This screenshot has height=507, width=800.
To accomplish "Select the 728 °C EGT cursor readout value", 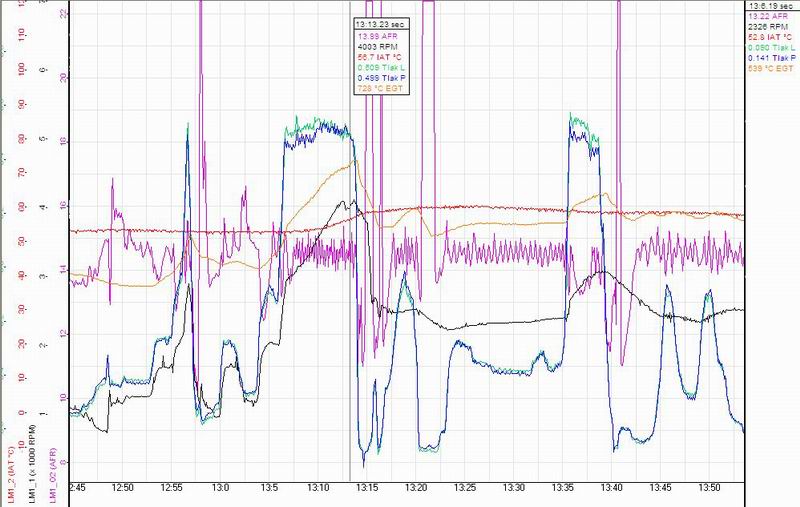I will point(380,88).
